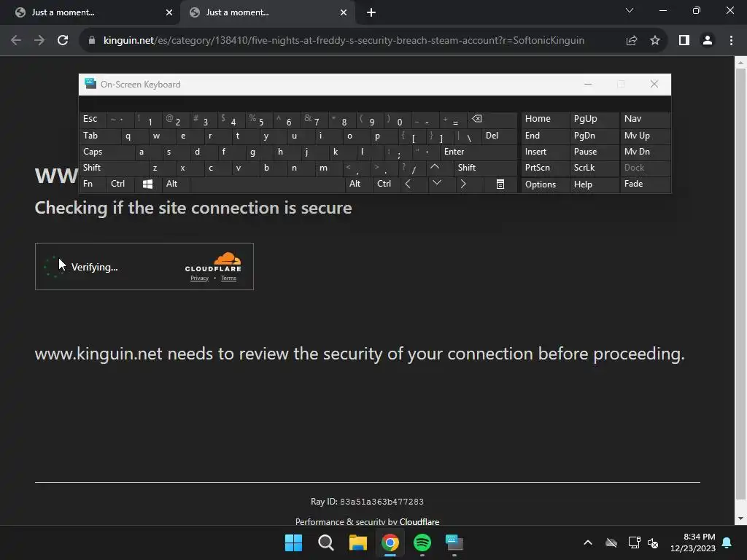Click the address bar URL
Viewport: 747px width, 560px height.
click(x=344, y=41)
